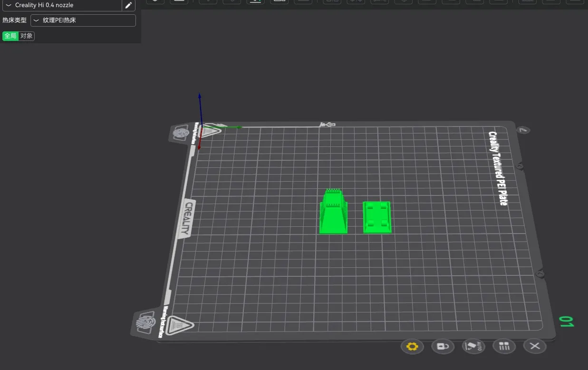Click the auto-orient plate icon
This screenshot has height=370, width=588.
(473, 346)
